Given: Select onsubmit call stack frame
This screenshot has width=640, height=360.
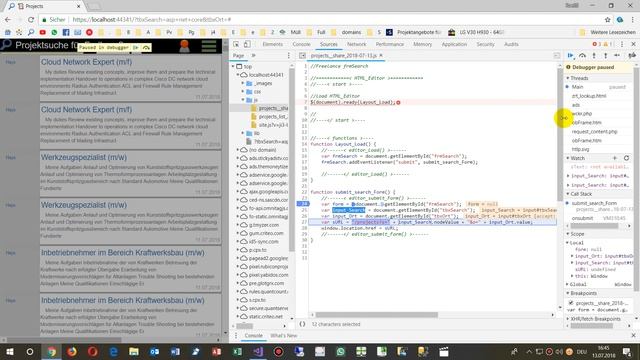Looking at the screenshot, I should pos(582,218).
